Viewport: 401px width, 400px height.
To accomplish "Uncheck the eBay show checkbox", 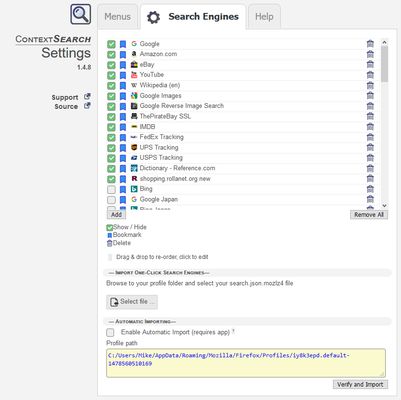I will [111, 65].
